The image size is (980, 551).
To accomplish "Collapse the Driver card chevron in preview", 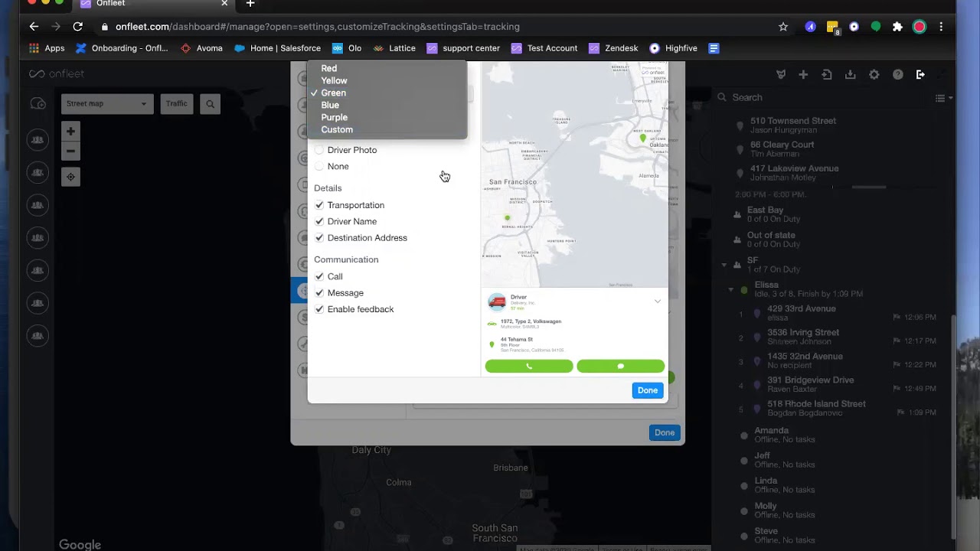I will pos(658,302).
